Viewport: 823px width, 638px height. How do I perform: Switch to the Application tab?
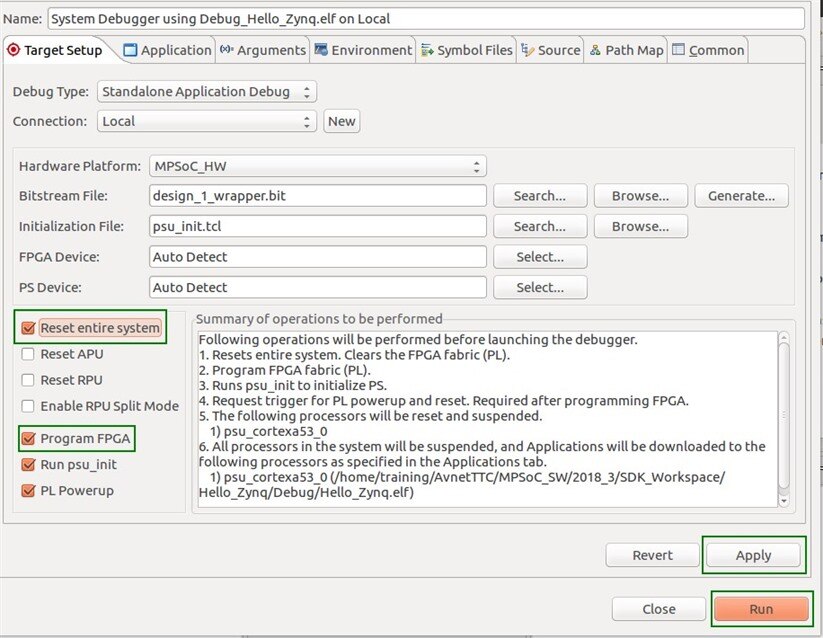167,50
